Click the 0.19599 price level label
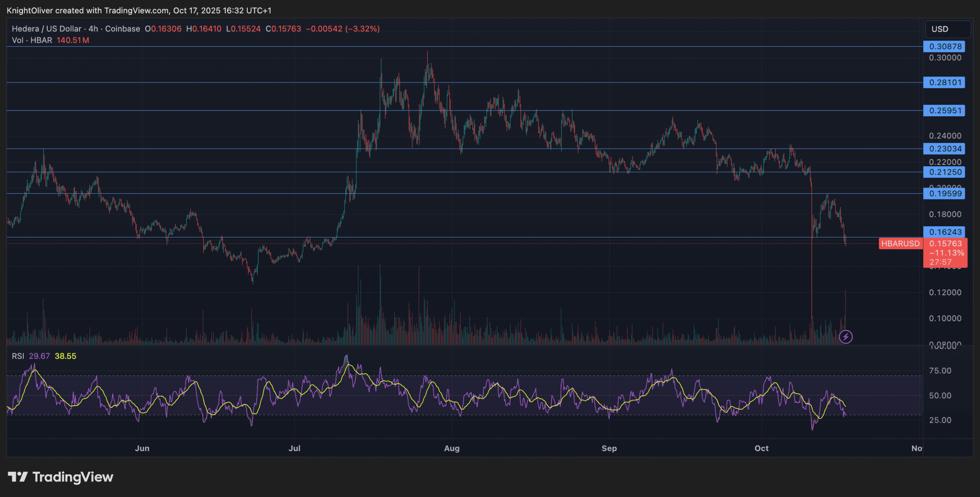The height and width of the screenshot is (497, 980). [944, 193]
